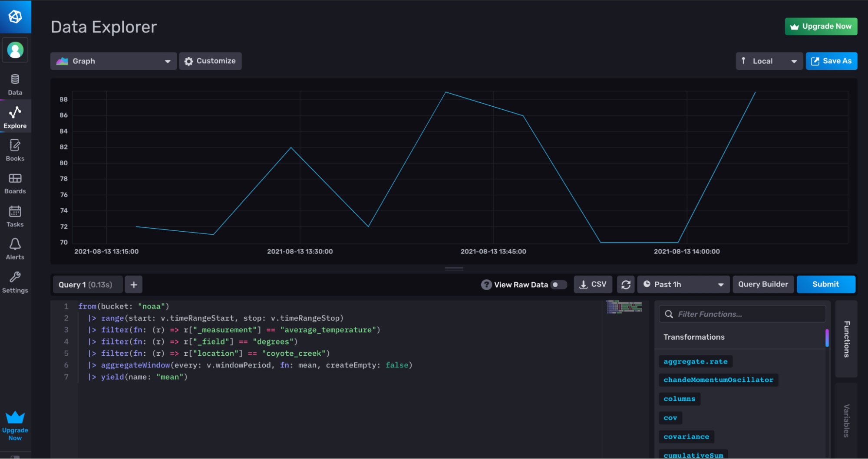Screen dimensions: 868x459
Task: Insert the cov function
Action: 670,418
